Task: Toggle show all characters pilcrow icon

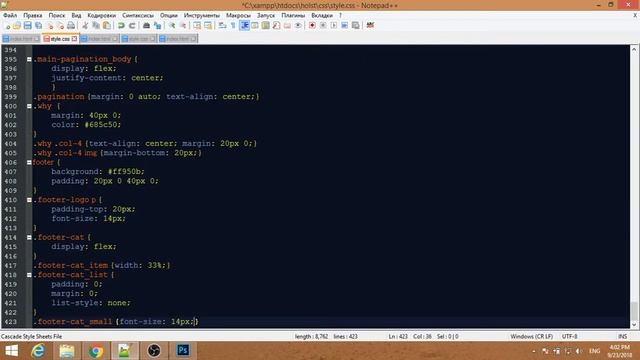Action: (233, 25)
